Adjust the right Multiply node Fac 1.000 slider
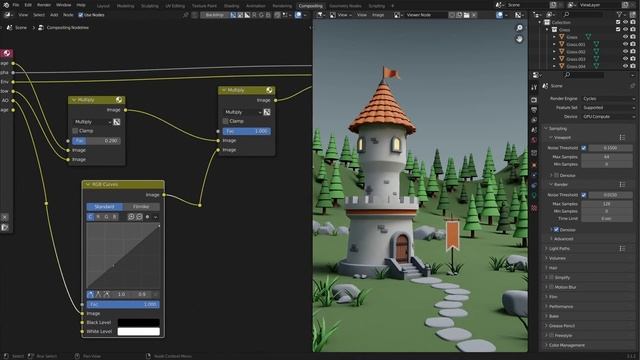Screen dimensions: 640x360 pyautogui.click(x=247, y=131)
